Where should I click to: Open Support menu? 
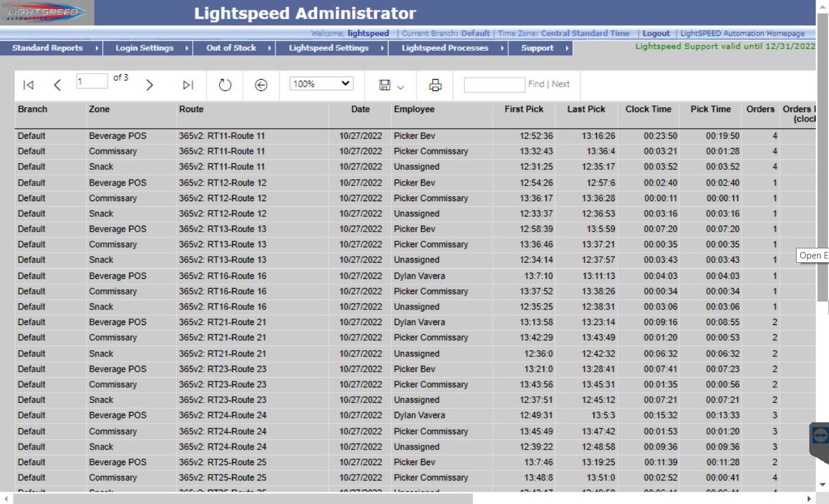click(x=540, y=48)
